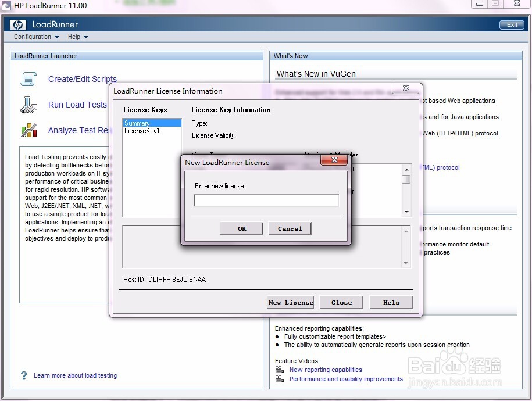Select Summary in License Keys list
Image resolution: width=532 pixels, height=401 pixels.
(152, 123)
